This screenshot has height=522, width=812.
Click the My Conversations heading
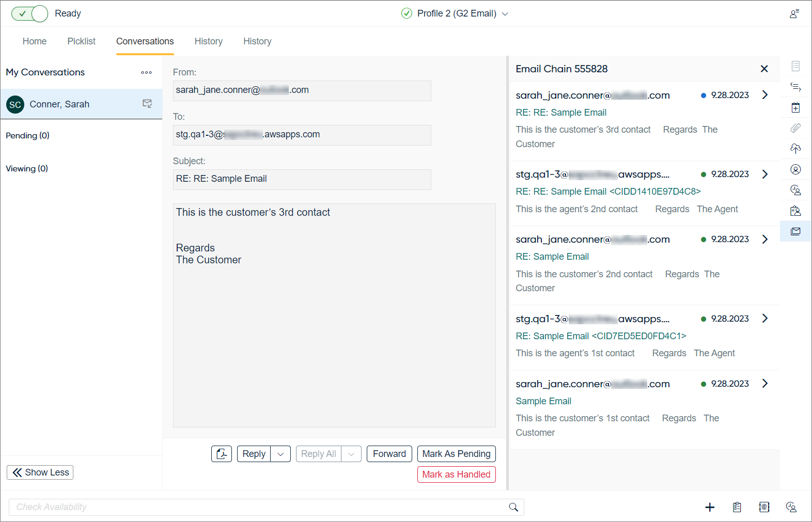pyautogui.click(x=45, y=72)
